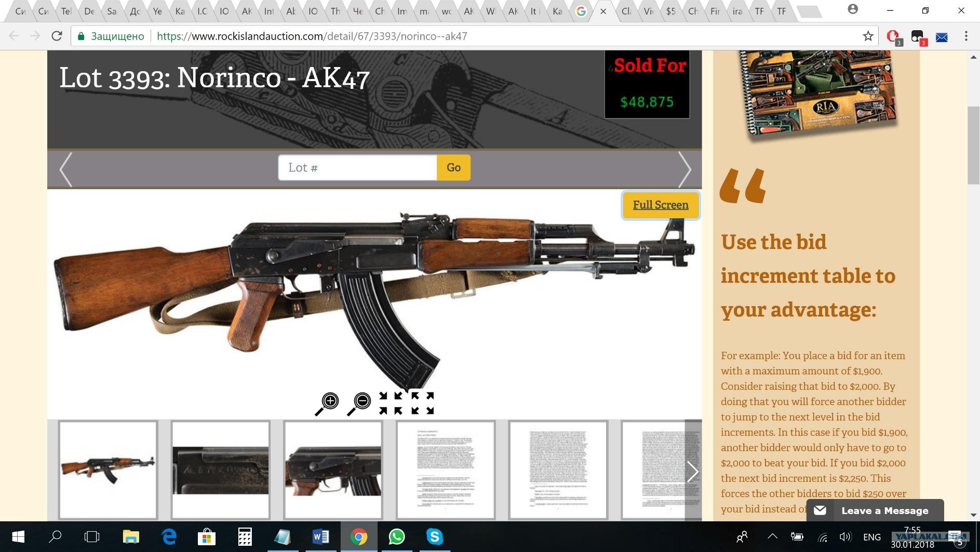The image size is (980, 552).
Task: Focus the address bar URL
Action: click(312, 36)
